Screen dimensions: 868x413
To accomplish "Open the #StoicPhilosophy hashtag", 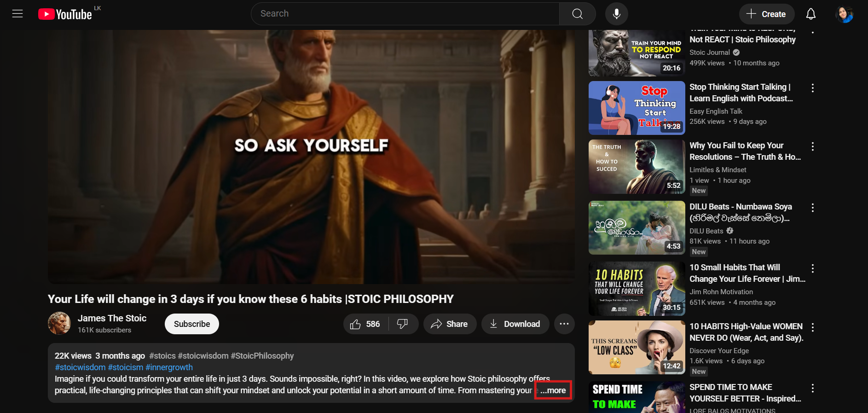I will pyautogui.click(x=262, y=356).
